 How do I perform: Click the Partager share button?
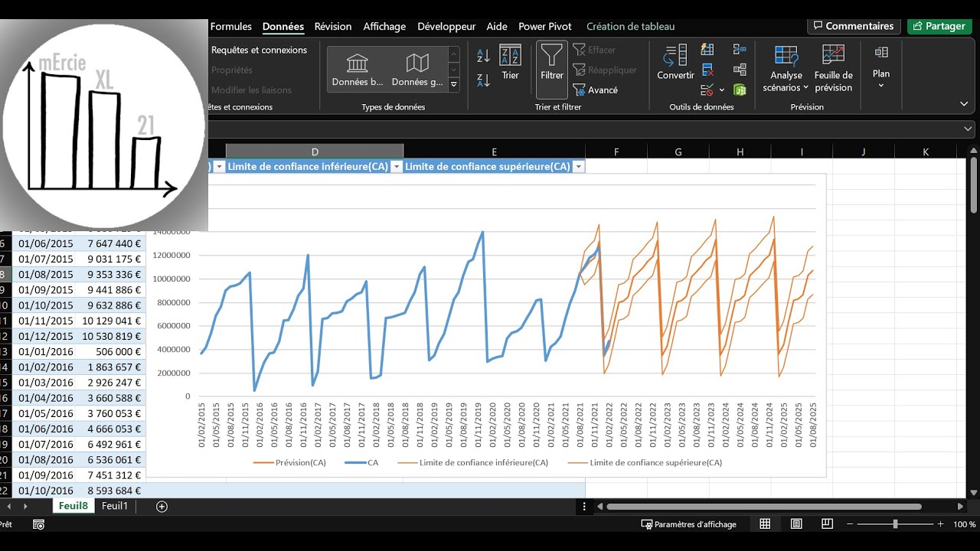(x=939, y=26)
